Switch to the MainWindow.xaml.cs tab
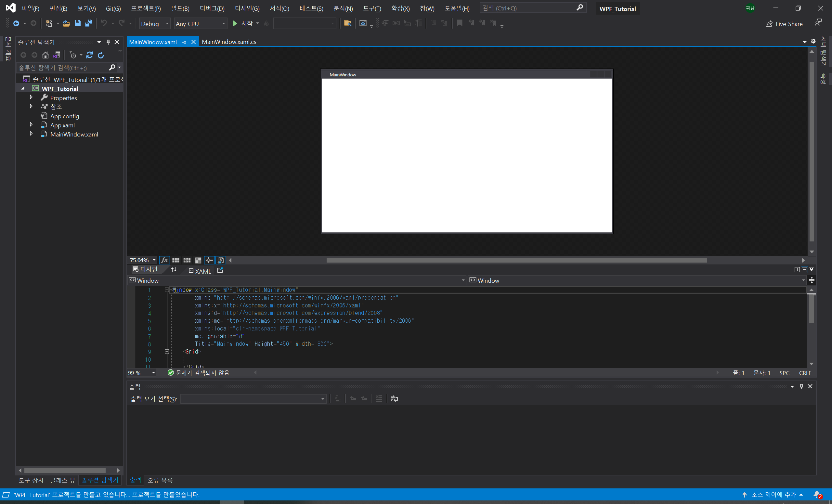The image size is (832, 504). coord(229,42)
